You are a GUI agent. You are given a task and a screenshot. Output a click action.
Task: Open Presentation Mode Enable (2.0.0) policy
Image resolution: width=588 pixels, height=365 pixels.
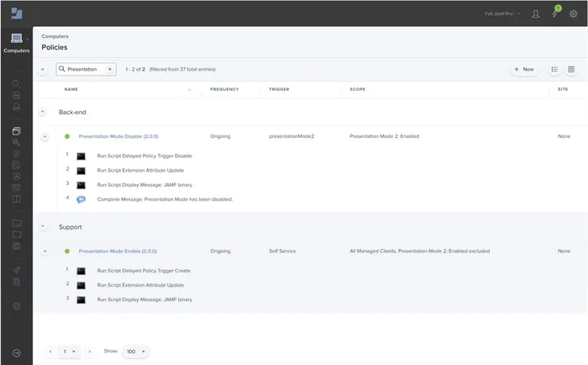pos(118,251)
